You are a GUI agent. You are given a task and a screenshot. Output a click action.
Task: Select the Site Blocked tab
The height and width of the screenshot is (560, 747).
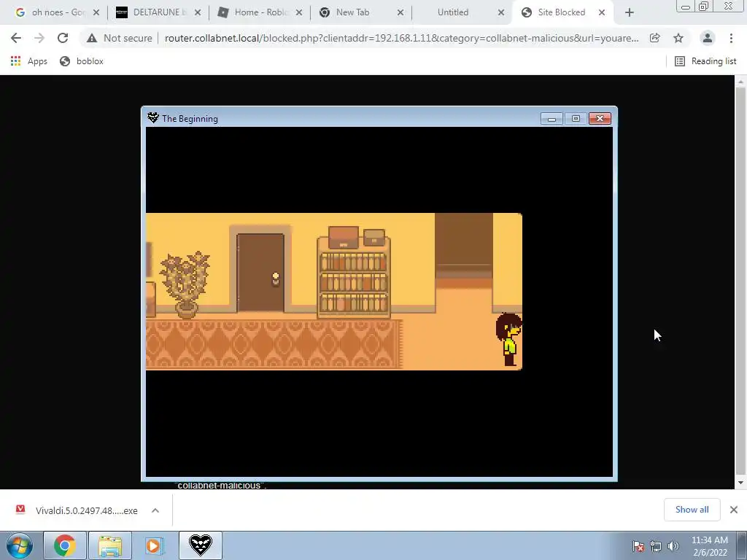[x=562, y=12]
